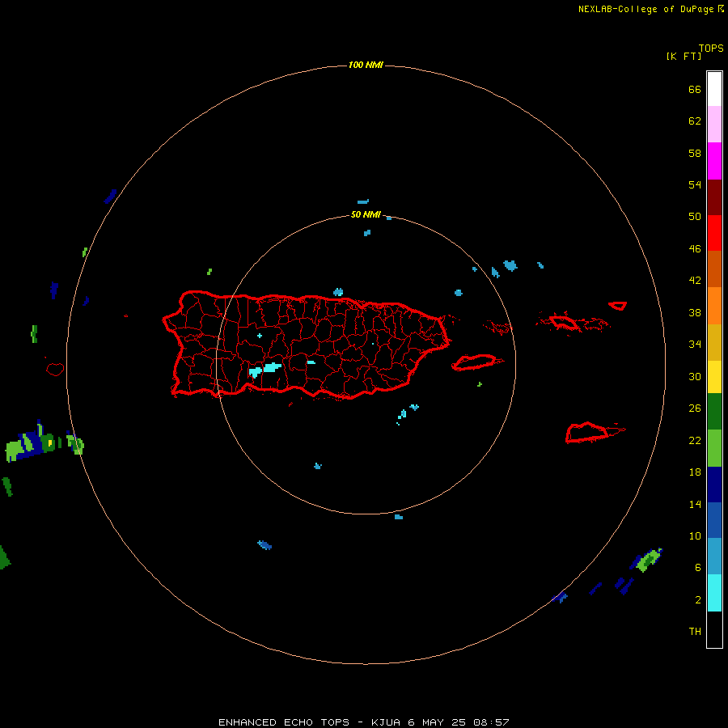Select the '34' legend value
This screenshot has height=728, width=728.
point(695,345)
